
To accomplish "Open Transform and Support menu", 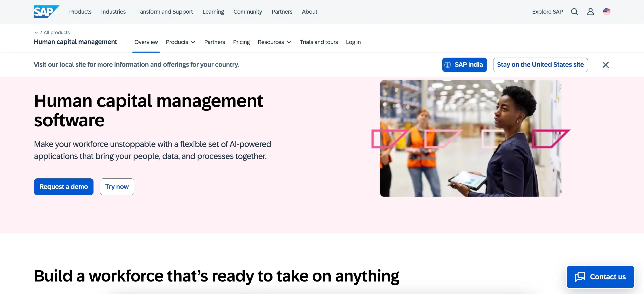I will [164, 12].
